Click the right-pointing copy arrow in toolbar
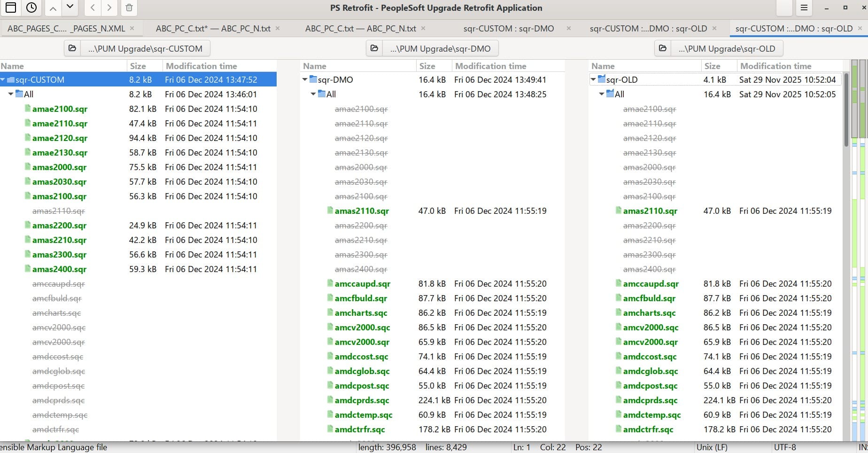The image size is (868, 453). click(x=109, y=8)
